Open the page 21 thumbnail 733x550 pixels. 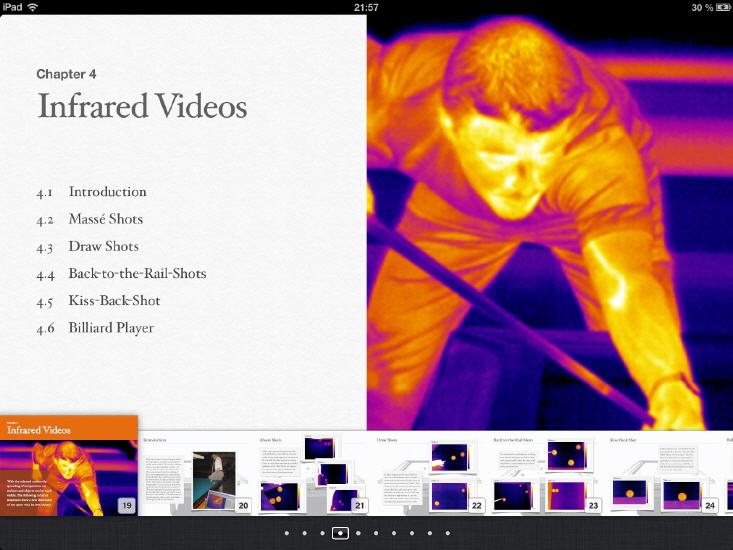tap(312, 474)
